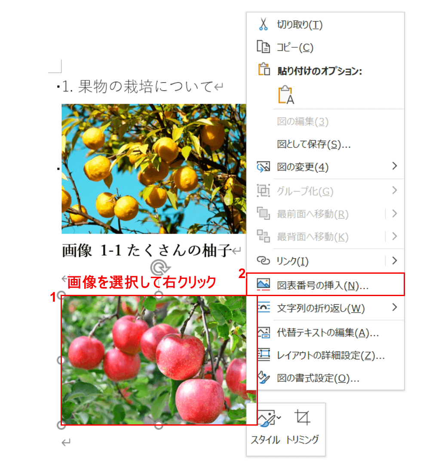448x476 pixels.
Task: Open 図の書式設定(O)... menu entry
Action: point(325,378)
